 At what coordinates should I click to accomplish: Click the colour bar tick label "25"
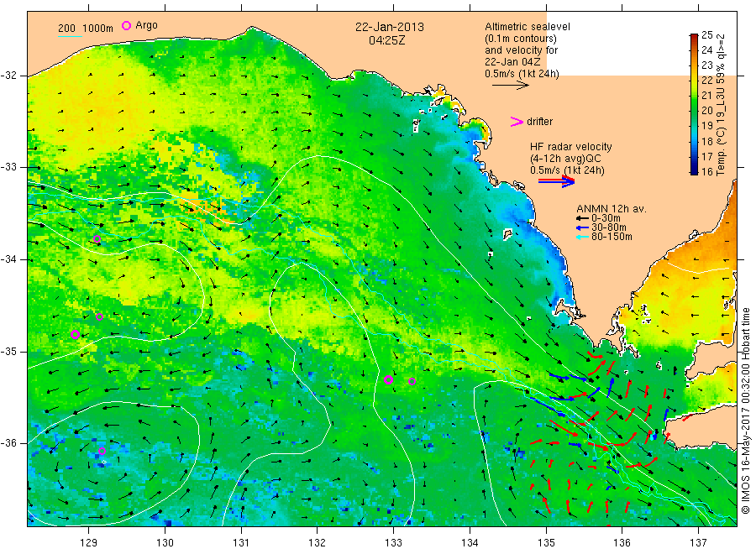706,34
